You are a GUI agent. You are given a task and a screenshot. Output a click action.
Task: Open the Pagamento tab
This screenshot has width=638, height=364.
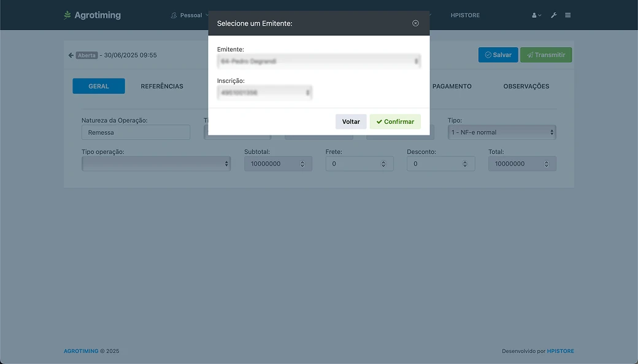(452, 86)
